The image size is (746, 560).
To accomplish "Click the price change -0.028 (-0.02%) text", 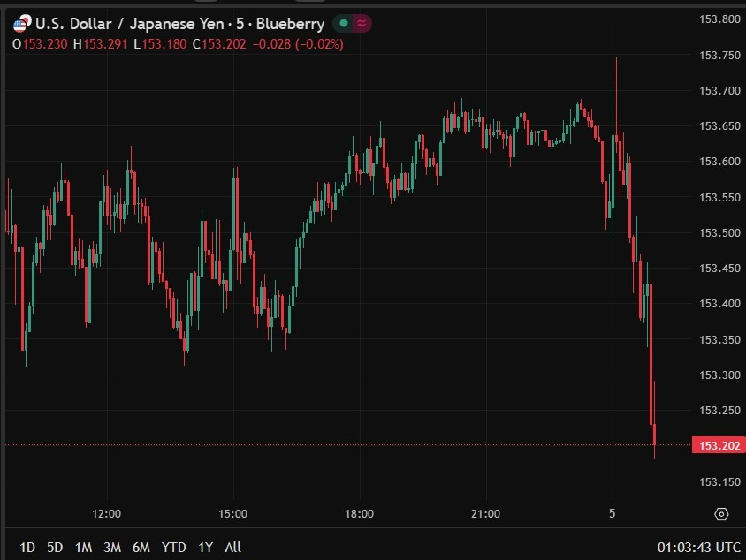I will (299, 44).
